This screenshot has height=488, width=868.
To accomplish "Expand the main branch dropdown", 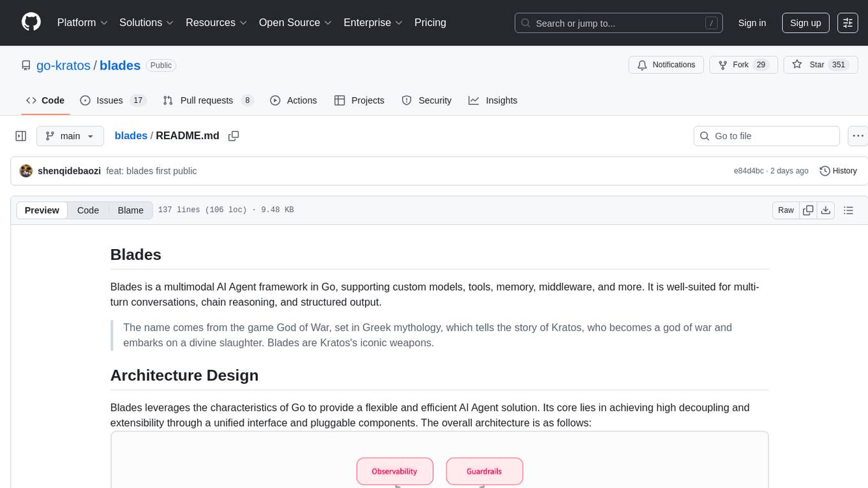I will (70, 136).
